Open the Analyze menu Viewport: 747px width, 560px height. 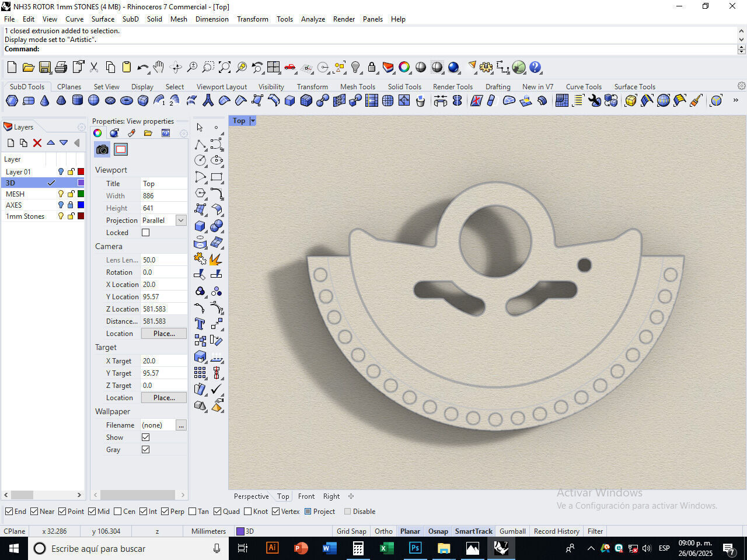click(313, 19)
